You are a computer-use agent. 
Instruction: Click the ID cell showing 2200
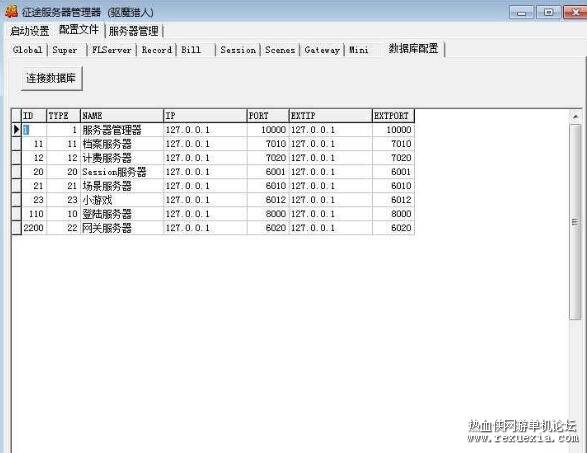[34, 228]
